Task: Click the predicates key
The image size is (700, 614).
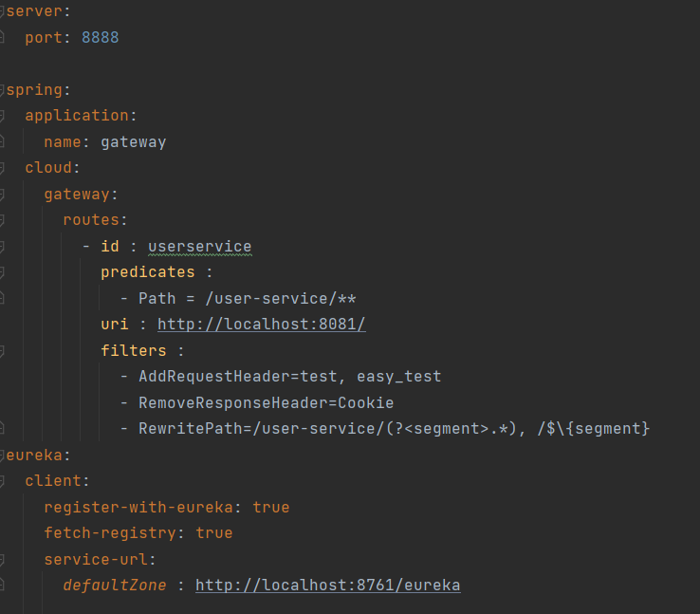Action: 148,272
